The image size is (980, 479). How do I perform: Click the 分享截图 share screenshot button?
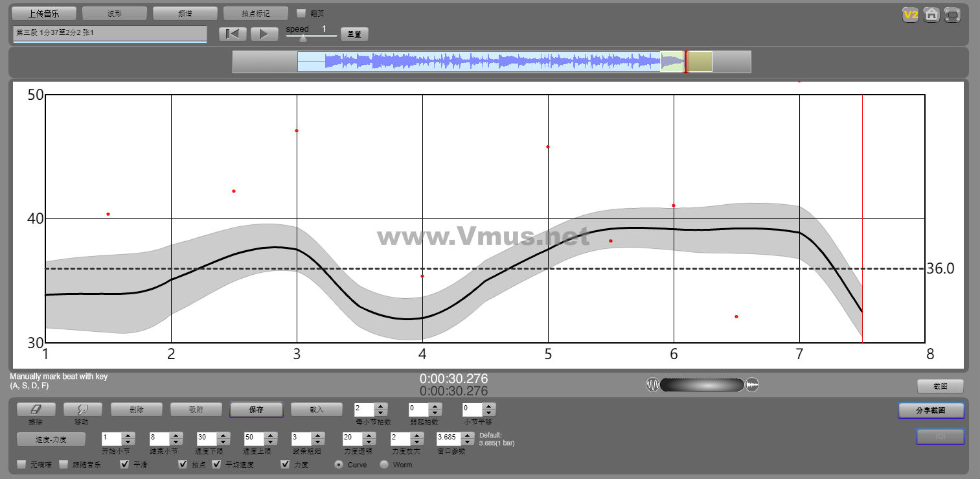(x=931, y=410)
